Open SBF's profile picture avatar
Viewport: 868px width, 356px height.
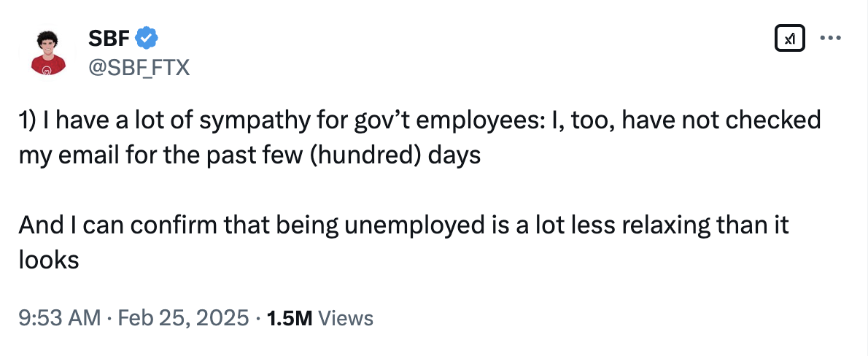(49, 54)
